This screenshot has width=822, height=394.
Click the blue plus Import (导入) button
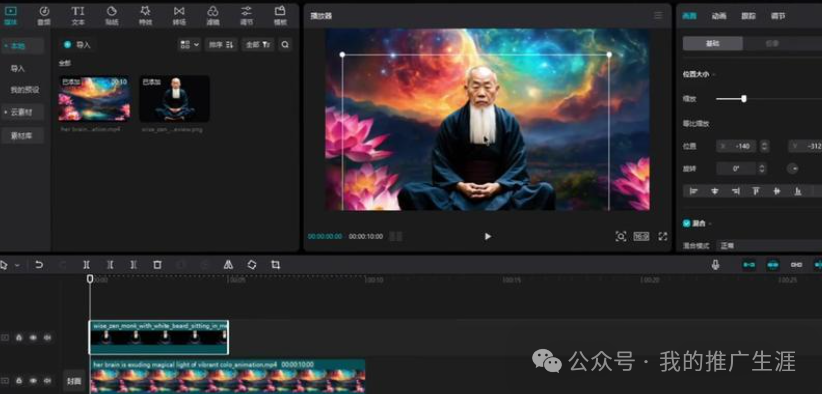tap(77, 45)
